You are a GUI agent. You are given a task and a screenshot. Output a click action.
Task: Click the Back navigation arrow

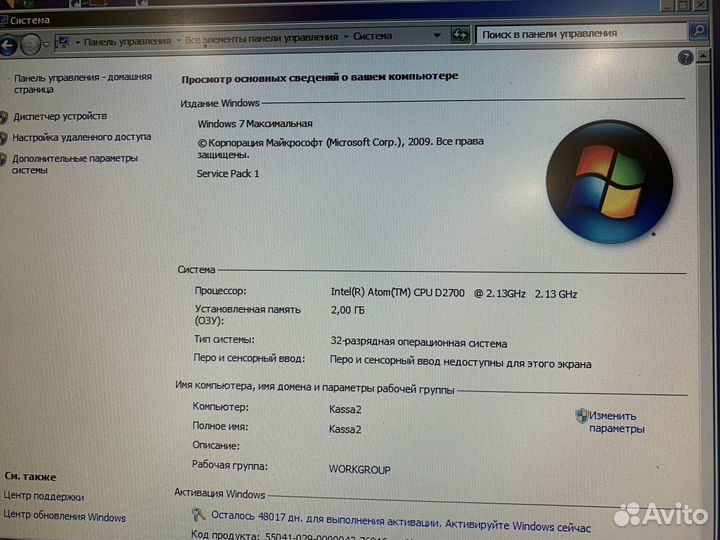coord(7,46)
